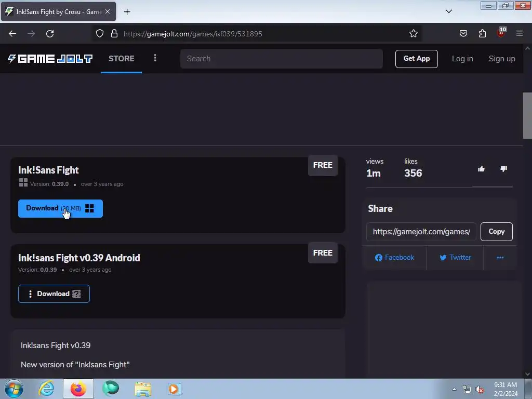Show hidden system tray icons
The height and width of the screenshot is (399, 532).
454,389
